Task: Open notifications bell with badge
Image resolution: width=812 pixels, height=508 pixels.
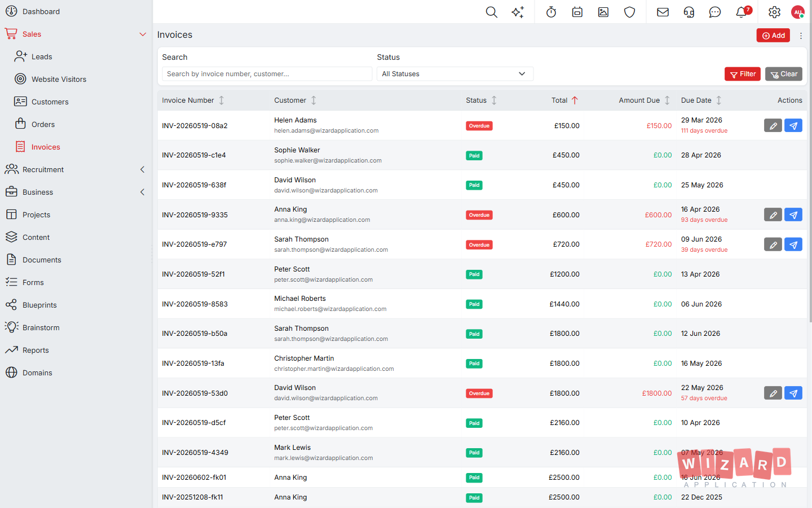Action: click(x=742, y=12)
